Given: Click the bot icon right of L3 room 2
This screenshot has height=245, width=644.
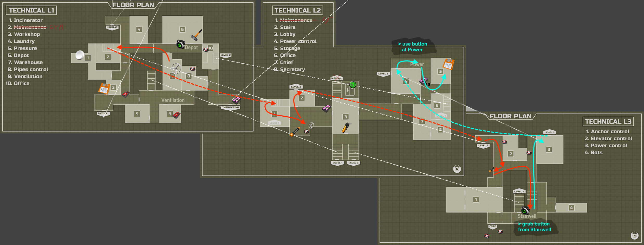Looking at the screenshot, I should 529,153.
